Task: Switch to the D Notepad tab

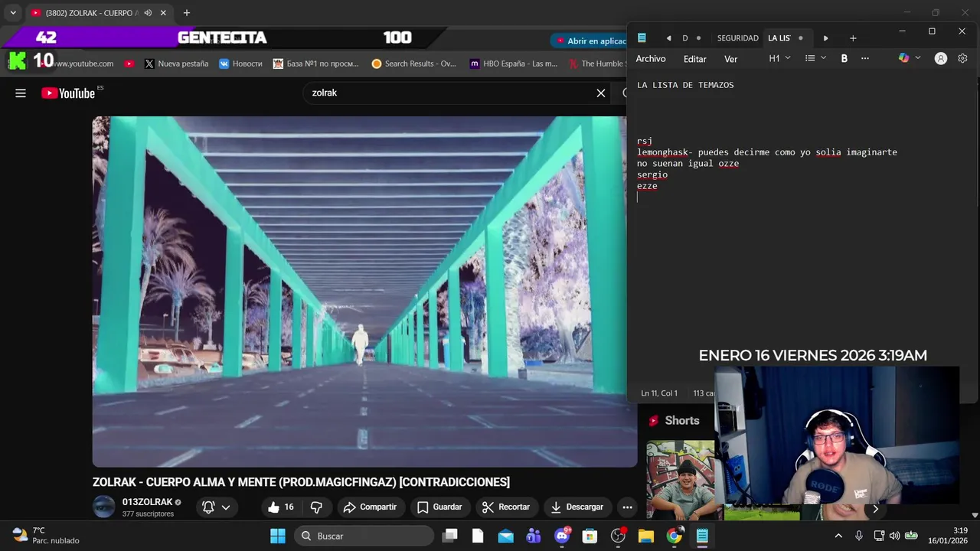Action: (x=691, y=38)
